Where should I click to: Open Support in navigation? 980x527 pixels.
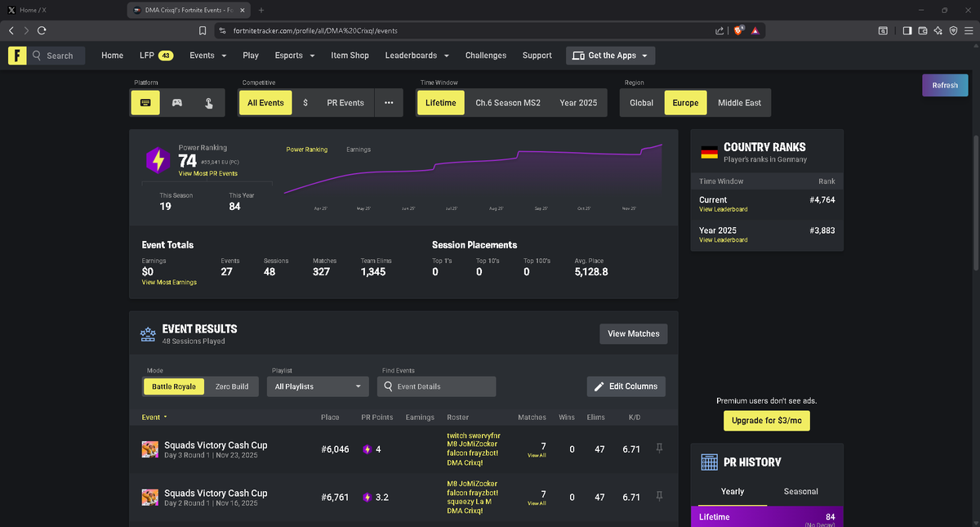(x=537, y=56)
